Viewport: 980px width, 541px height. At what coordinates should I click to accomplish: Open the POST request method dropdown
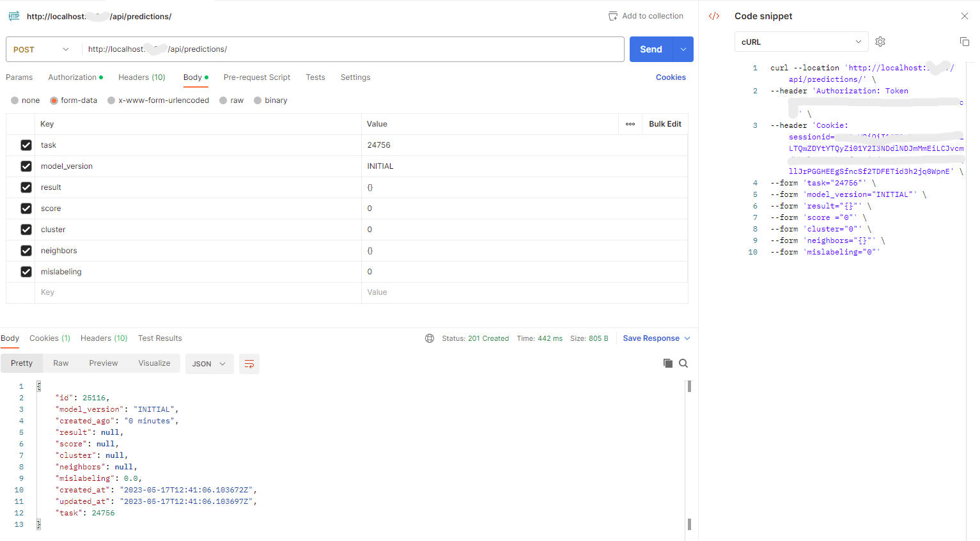tap(42, 49)
